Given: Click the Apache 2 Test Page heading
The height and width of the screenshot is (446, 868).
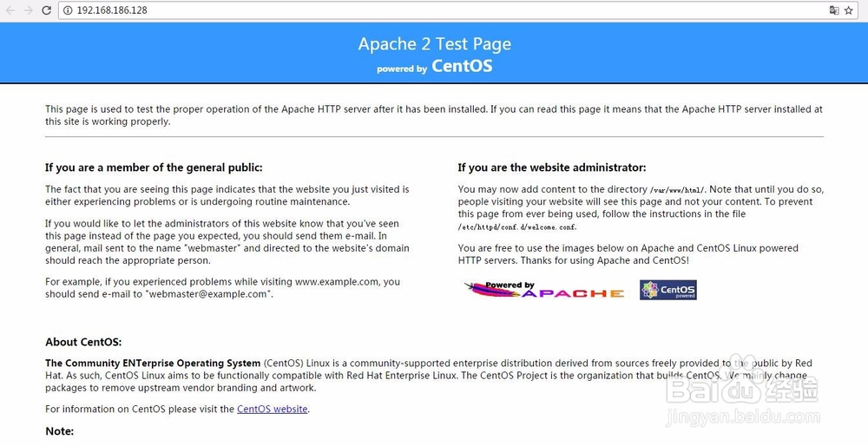Looking at the screenshot, I should tap(435, 43).
